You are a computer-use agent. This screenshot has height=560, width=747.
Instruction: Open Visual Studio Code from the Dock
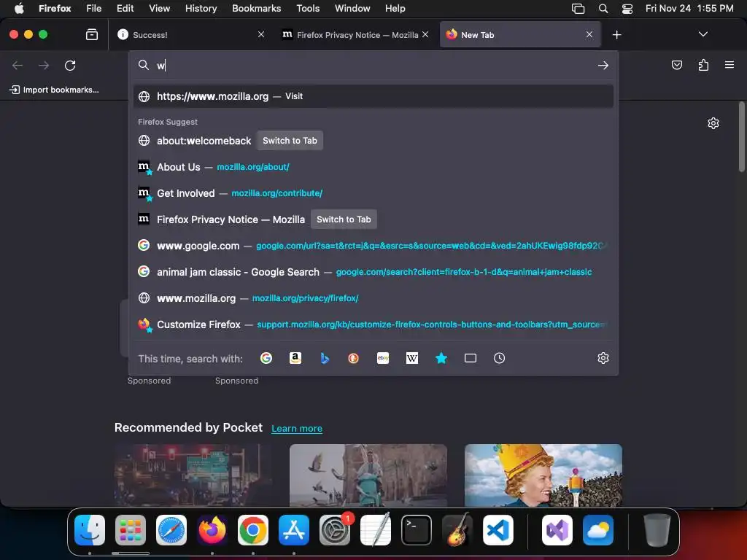(498, 530)
